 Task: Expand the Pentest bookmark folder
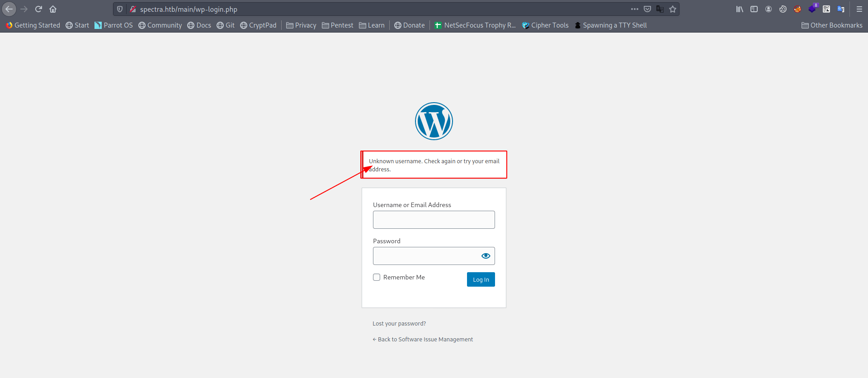pos(338,25)
